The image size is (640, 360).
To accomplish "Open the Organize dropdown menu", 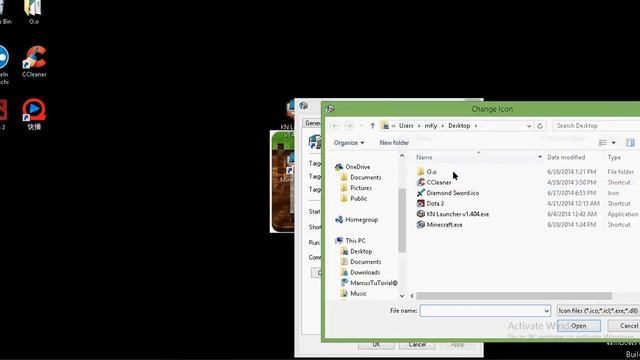I will click(x=349, y=142).
